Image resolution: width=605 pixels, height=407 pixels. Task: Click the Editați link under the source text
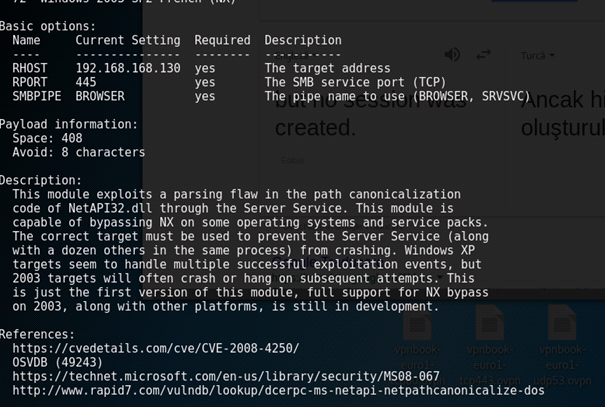(x=292, y=160)
